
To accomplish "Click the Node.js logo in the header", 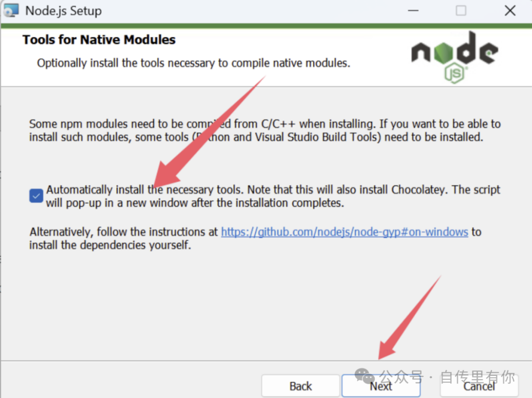I will coord(455,57).
